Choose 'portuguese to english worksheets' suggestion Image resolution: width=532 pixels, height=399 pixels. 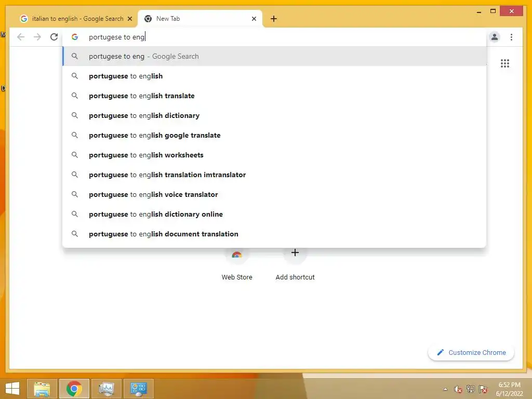point(274,155)
